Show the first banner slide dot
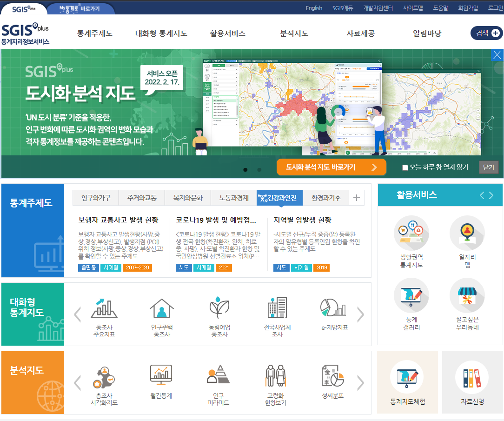Image resolution: width=504 pixels, height=421 pixels. coord(245,169)
